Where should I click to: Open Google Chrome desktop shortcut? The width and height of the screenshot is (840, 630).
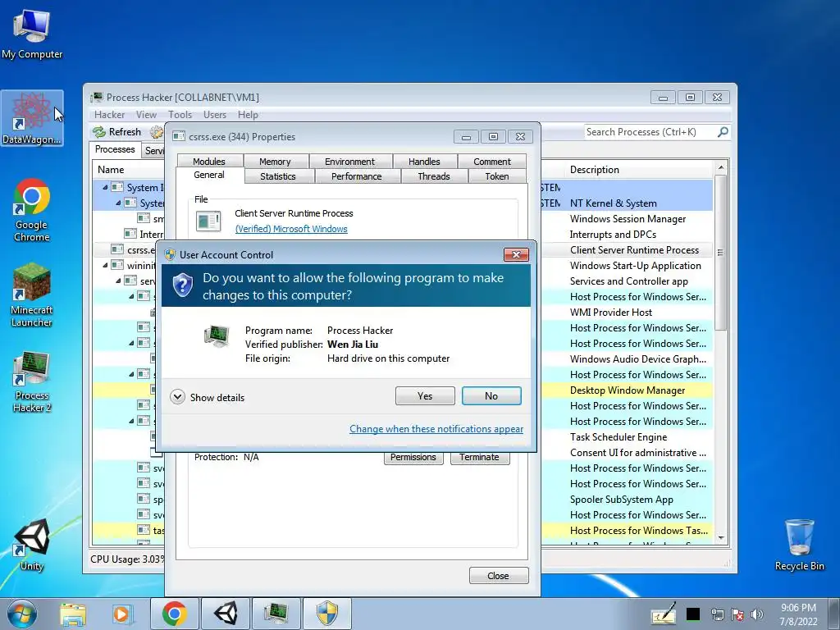point(32,210)
